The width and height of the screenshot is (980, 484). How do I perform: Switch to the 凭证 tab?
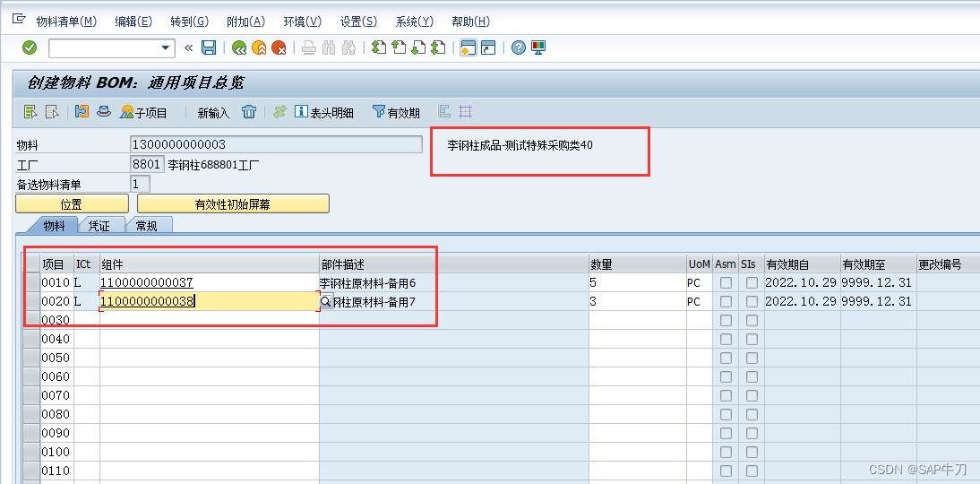click(100, 226)
